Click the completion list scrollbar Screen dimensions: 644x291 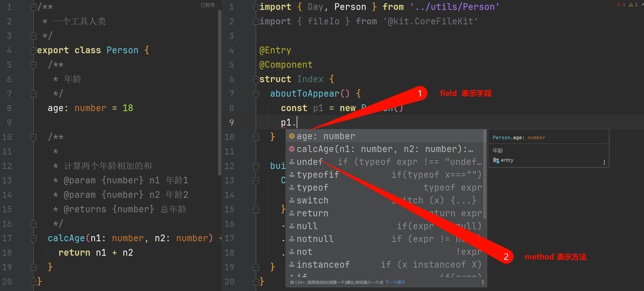[x=484, y=174]
